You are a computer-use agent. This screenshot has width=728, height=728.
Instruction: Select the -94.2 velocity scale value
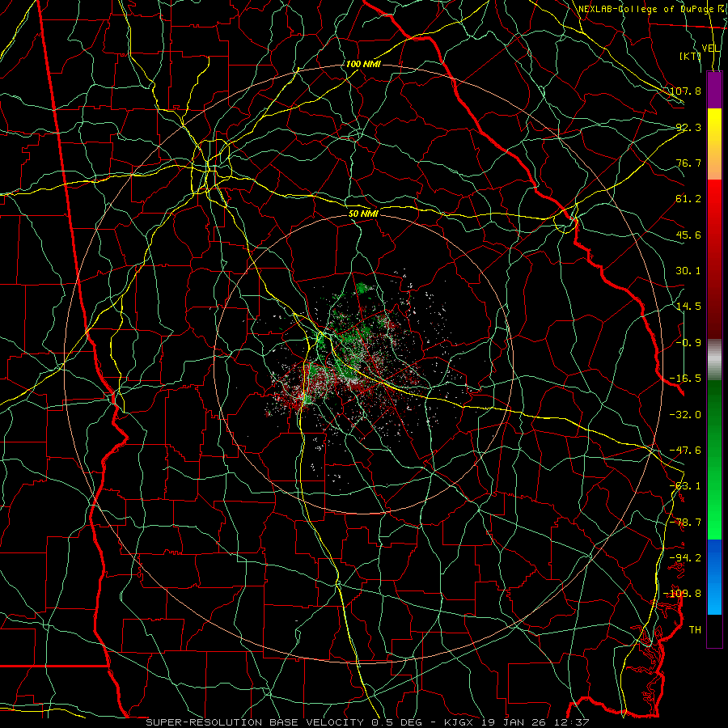(x=685, y=558)
